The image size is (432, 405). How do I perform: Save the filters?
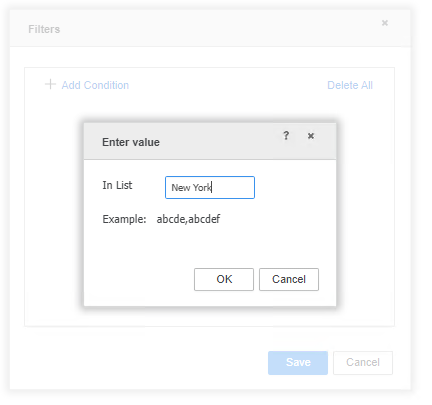(298, 363)
